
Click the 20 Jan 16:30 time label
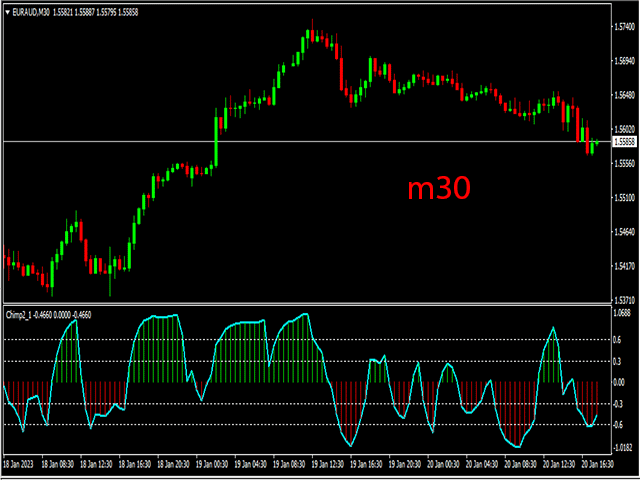pos(598,464)
